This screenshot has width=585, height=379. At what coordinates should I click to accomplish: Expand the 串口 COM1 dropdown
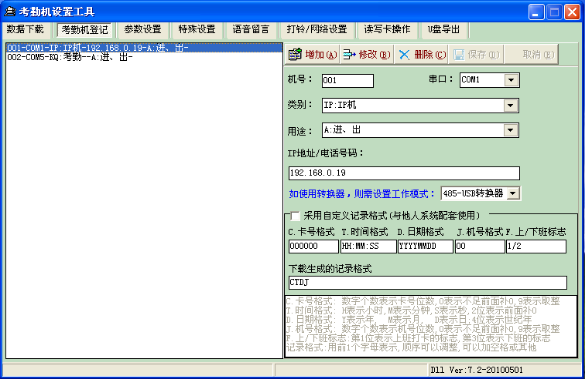[x=511, y=80]
